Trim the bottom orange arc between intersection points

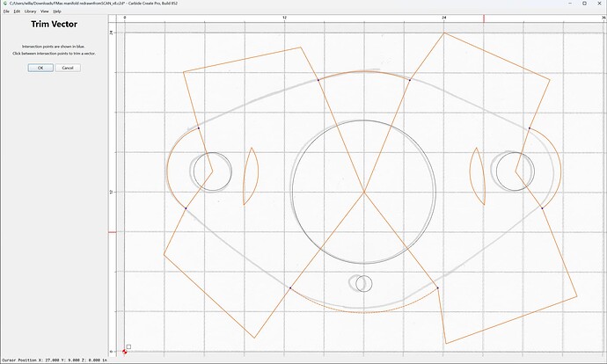tap(364, 312)
